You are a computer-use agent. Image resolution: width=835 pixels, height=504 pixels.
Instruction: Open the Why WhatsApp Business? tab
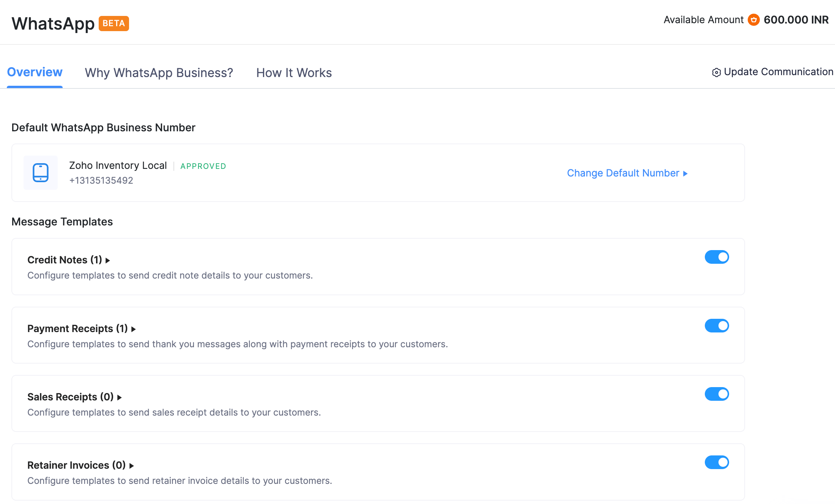(x=159, y=72)
